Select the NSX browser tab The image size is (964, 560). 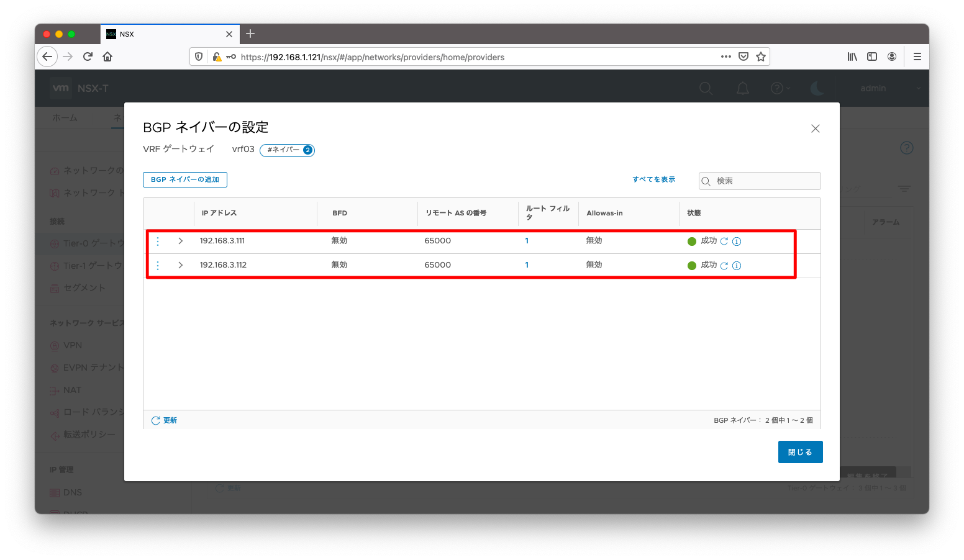pos(170,34)
